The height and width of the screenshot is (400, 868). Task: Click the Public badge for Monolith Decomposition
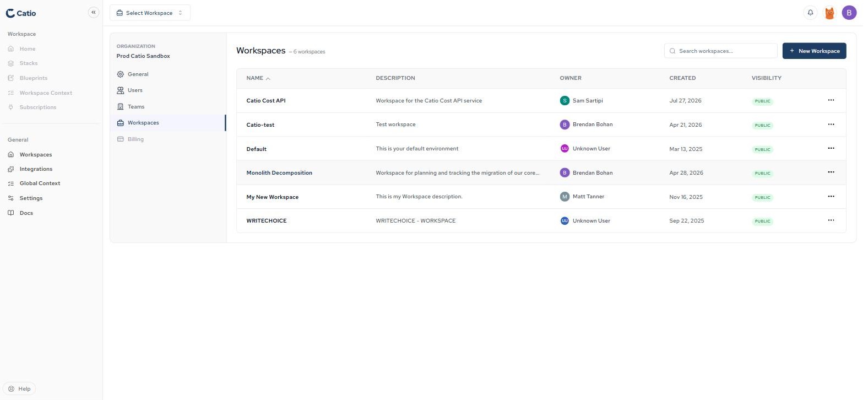pos(763,174)
